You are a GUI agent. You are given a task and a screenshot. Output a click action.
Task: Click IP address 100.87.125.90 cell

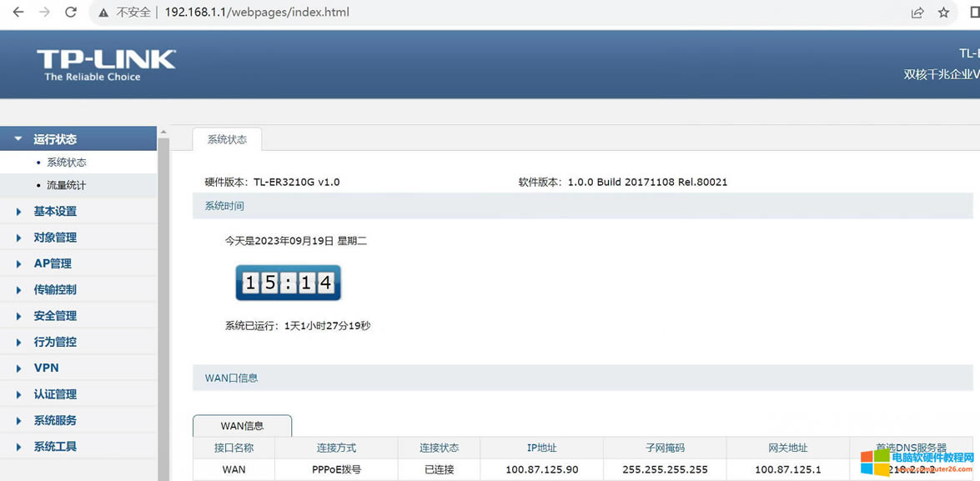pyautogui.click(x=542, y=470)
